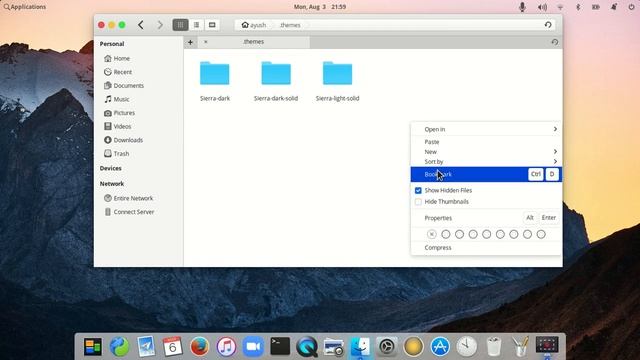Switch to grid icon view
640x360 pixels.
180,25
